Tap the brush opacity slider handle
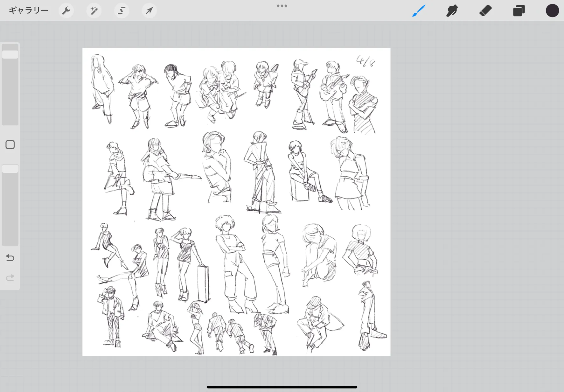564x392 pixels. tap(10, 169)
